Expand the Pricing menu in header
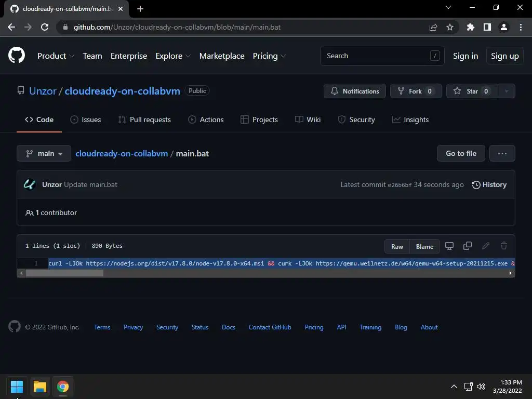 269,56
